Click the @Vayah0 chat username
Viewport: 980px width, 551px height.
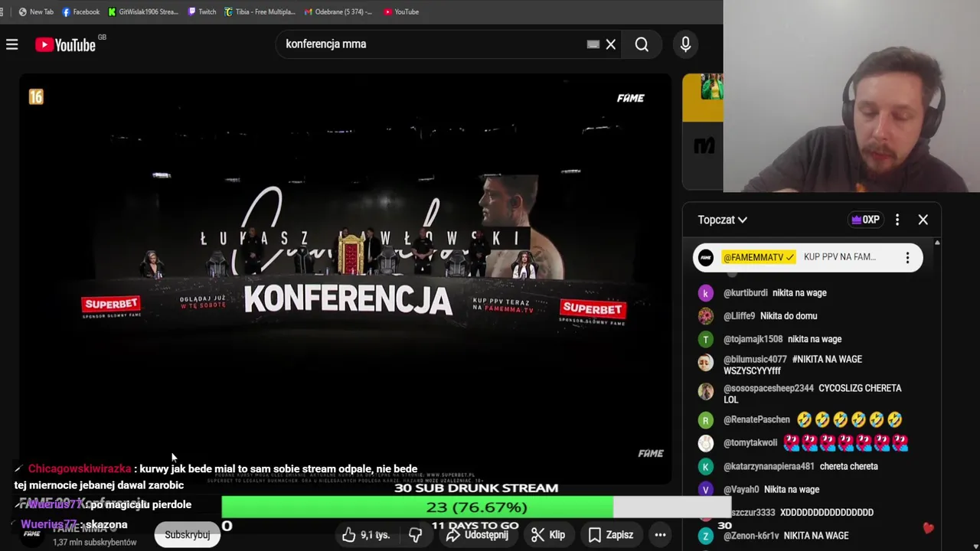(x=741, y=489)
